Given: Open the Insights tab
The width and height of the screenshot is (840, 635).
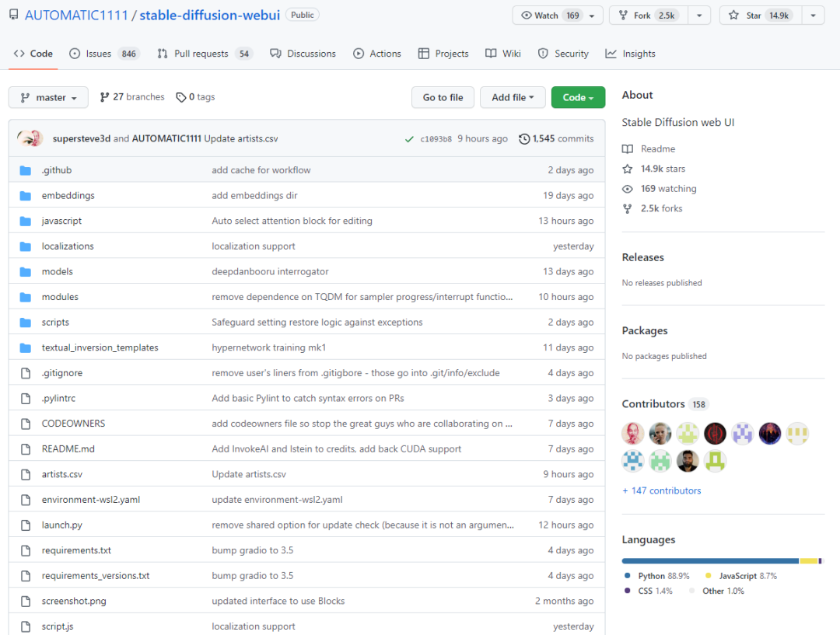Looking at the screenshot, I should pos(631,54).
